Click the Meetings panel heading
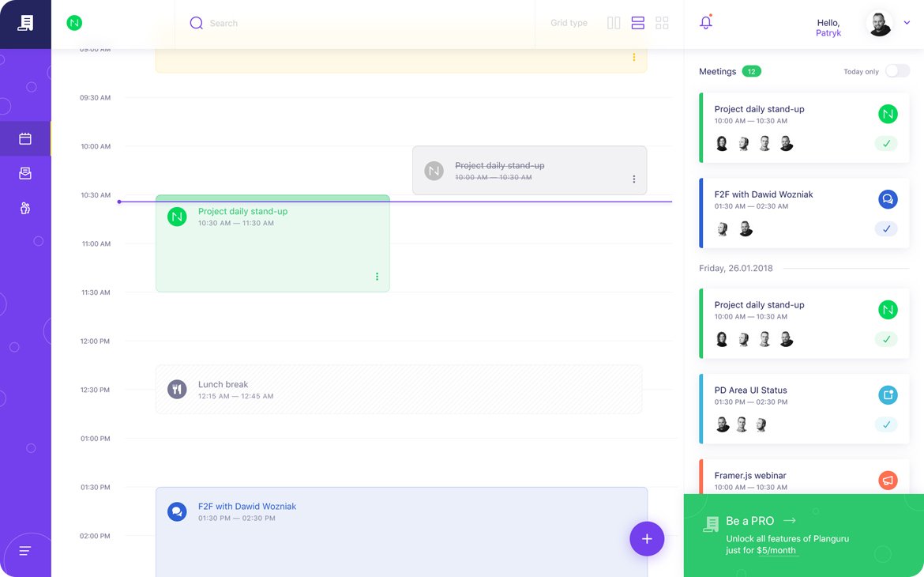924x577 pixels. point(717,71)
